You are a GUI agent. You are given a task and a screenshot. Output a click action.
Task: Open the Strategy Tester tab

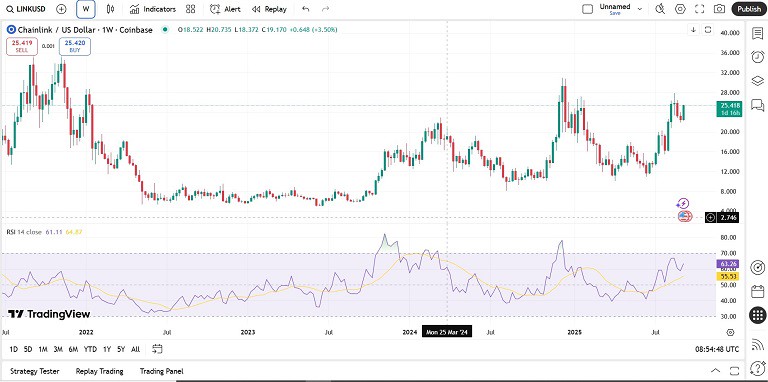(35, 371)
